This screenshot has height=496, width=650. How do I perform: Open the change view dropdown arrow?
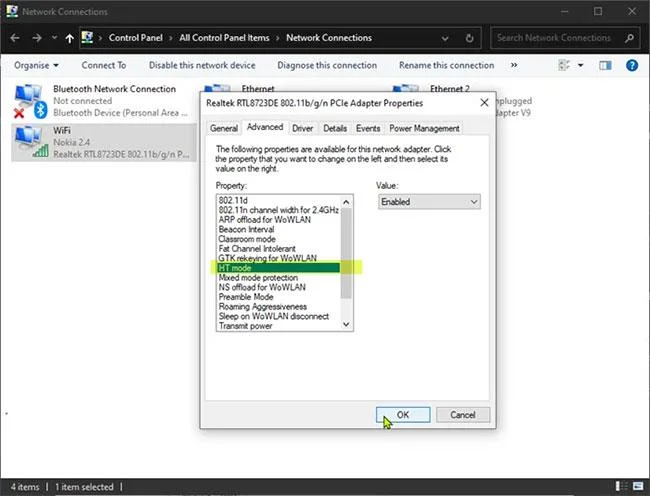tap(580, 65)
